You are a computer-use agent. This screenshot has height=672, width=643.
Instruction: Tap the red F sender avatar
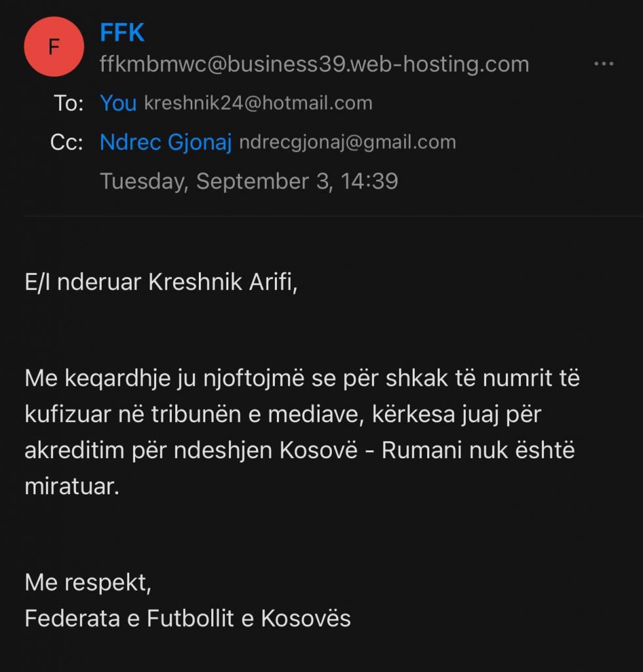54,47
